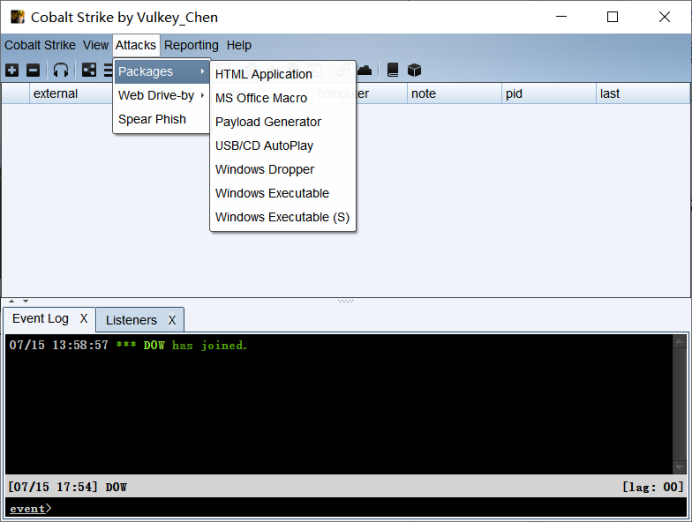The width and height of the screenshot is (692, 523).
Task: Select Windows Dropper package
Action: (283, 169)
